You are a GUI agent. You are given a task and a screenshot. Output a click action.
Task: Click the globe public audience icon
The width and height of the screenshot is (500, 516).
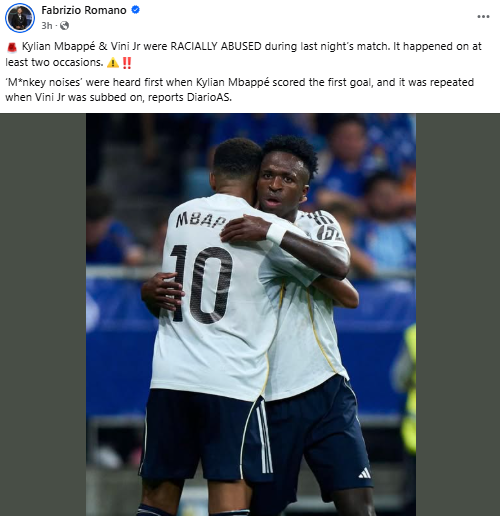[64, 26]
